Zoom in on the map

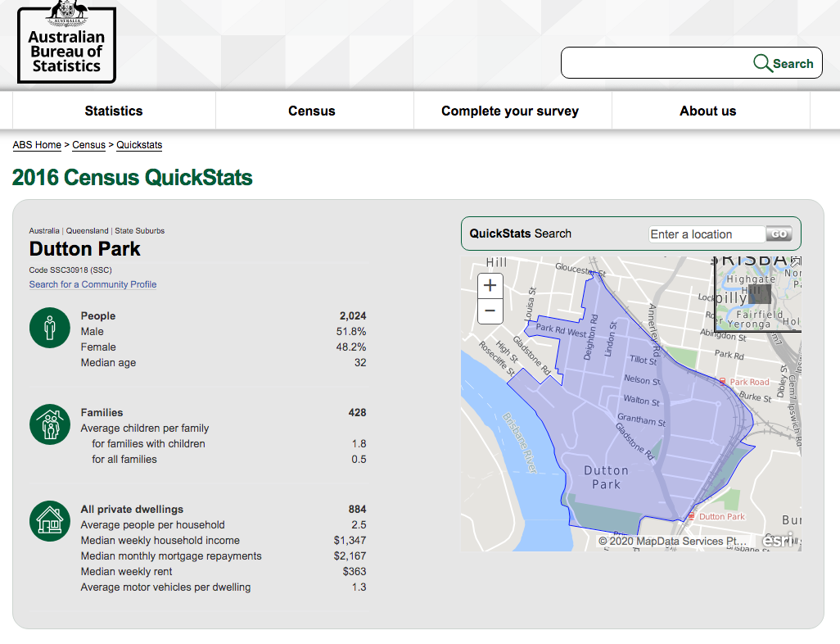click(x=490, y=285)
